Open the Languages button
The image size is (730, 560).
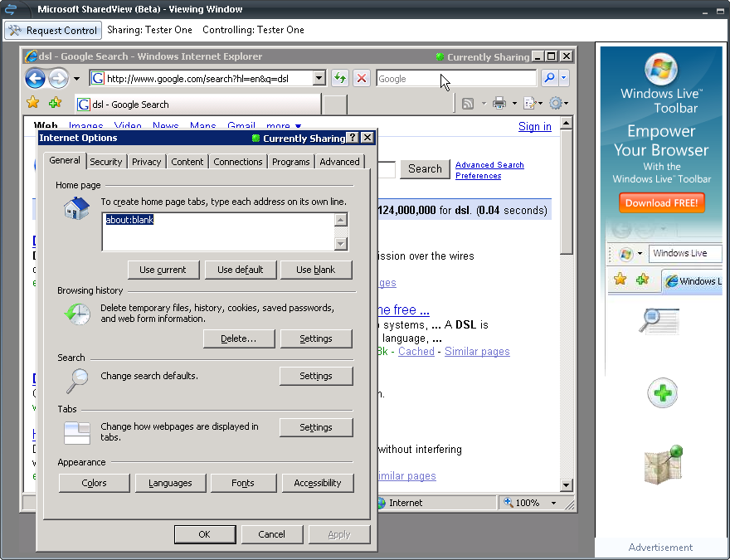(x=170, y=483)
